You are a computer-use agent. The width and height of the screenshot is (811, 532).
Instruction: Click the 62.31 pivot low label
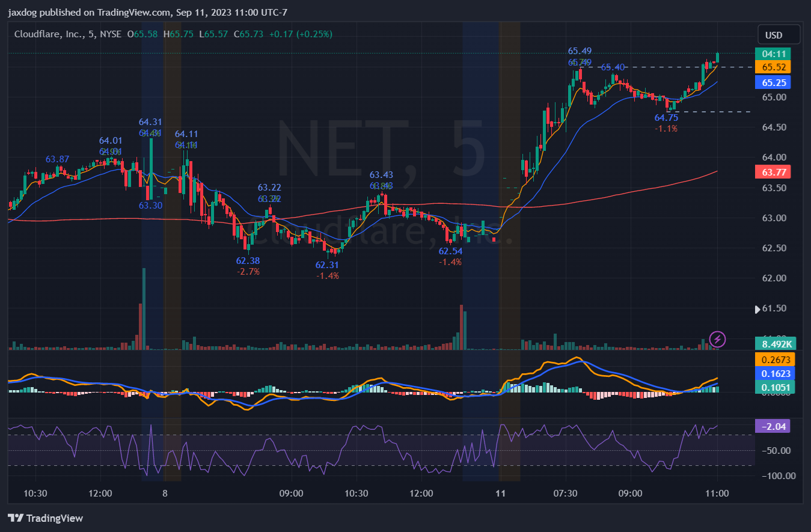[327, 265]
